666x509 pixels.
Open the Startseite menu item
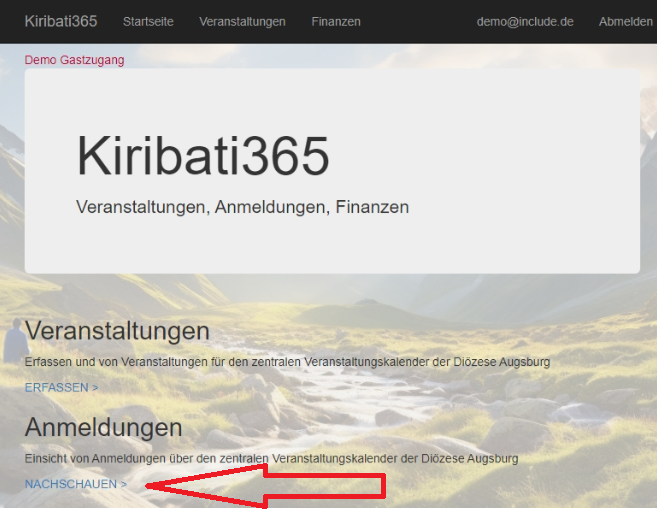coord(148,21)
